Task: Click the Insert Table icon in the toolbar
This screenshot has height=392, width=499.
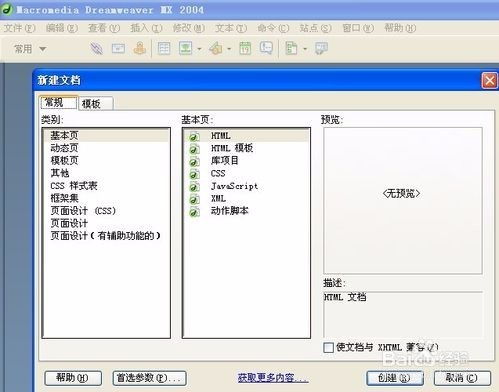Action: click(164, 49)
